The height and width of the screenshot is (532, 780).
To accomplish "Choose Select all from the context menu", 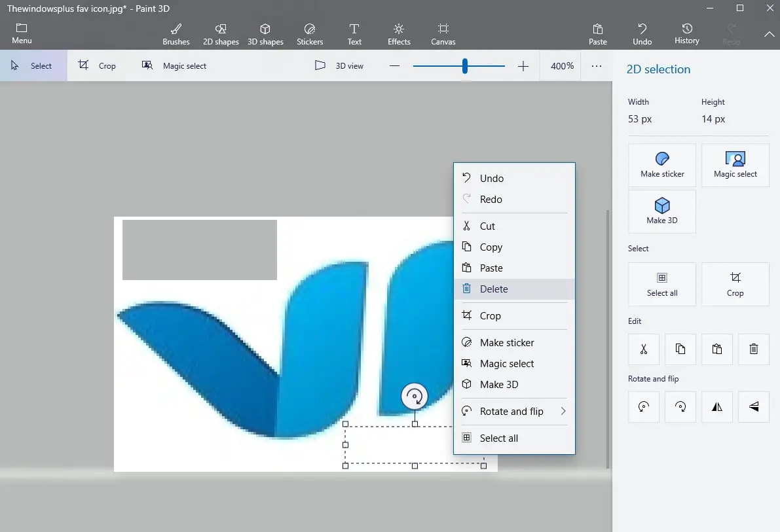I will coord(514,438).
